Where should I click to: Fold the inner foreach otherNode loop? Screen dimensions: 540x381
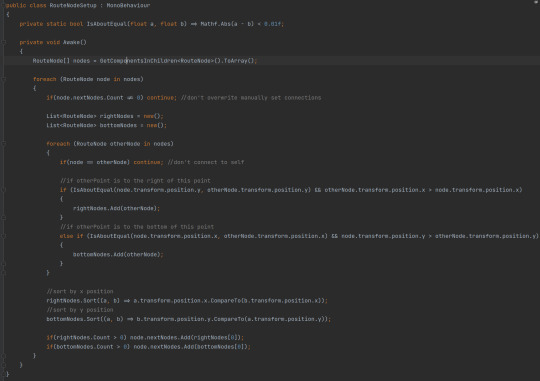click(x=3, y=144)
